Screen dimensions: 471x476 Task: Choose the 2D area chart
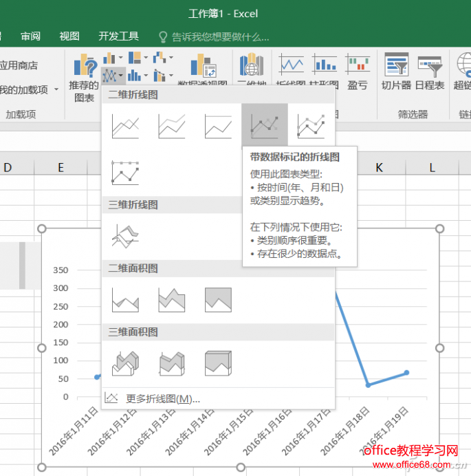[125, 300]
